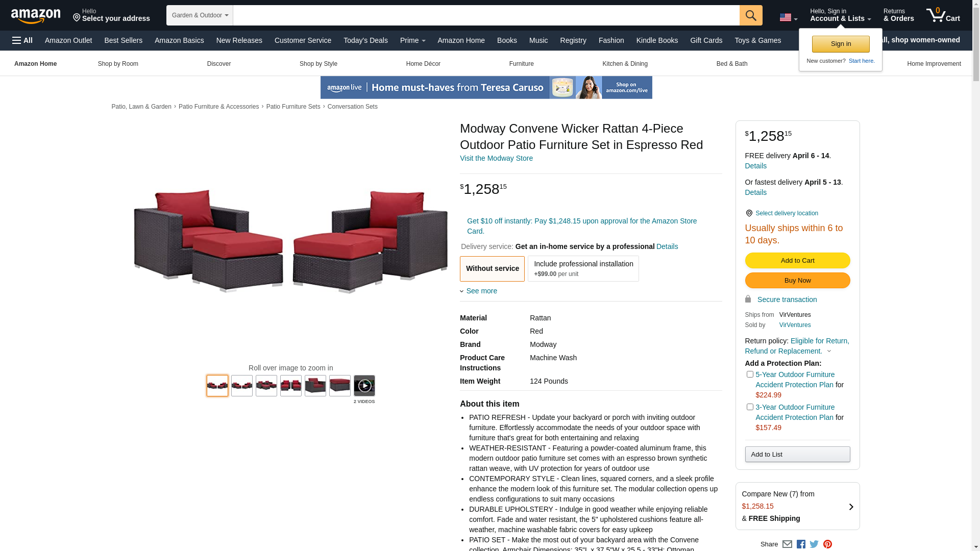Image resolution: width=980 pixels, height=551 pixels.
Task: Open the All hamburger menu
Action: [x=22, y=40]
